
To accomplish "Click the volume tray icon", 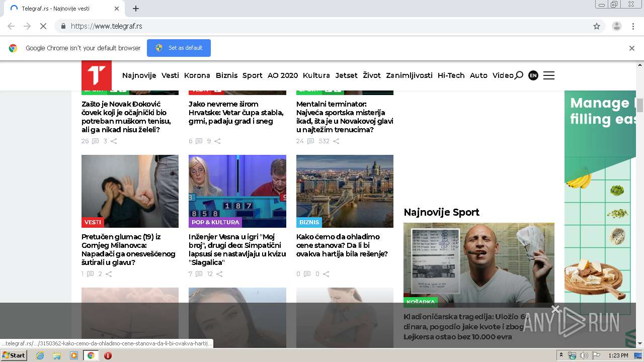I will pyautogui.click(x=584, y=355).
